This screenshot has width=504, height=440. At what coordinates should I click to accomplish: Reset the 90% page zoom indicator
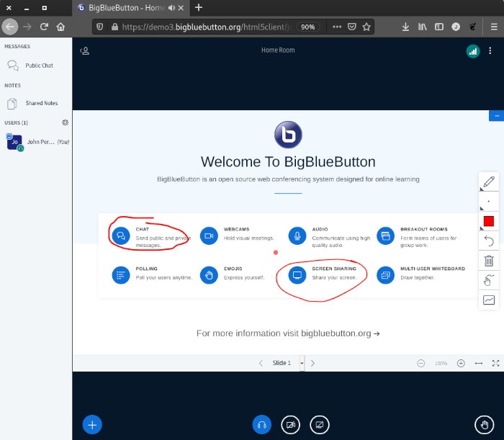coord(307,27)
